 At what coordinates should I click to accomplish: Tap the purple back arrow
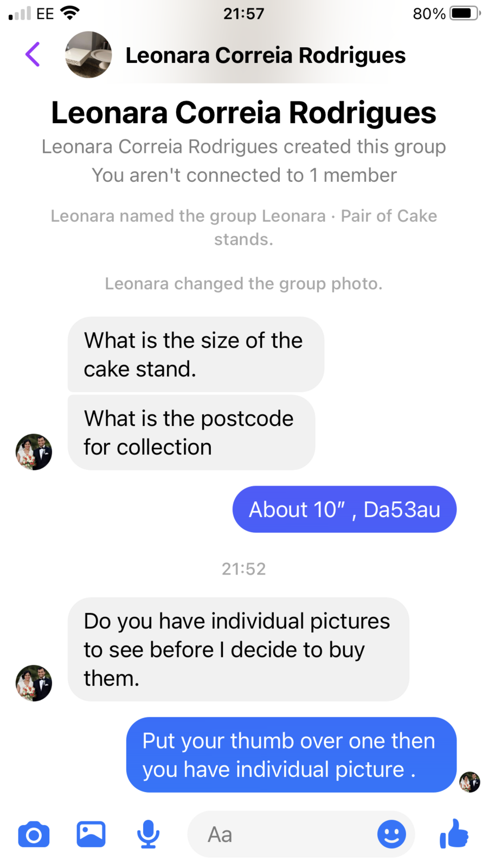coord(33,55)
